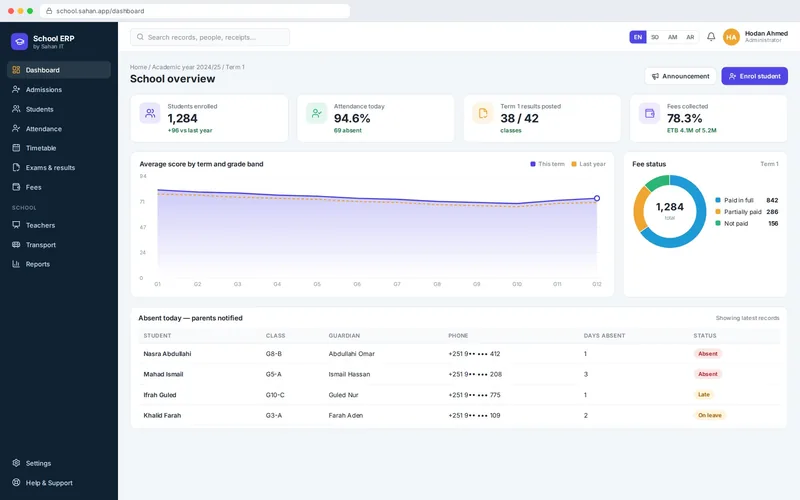The width and height of the screenshot is (800, 500).
Task: Switch language to EN
Action: point(638,37)
